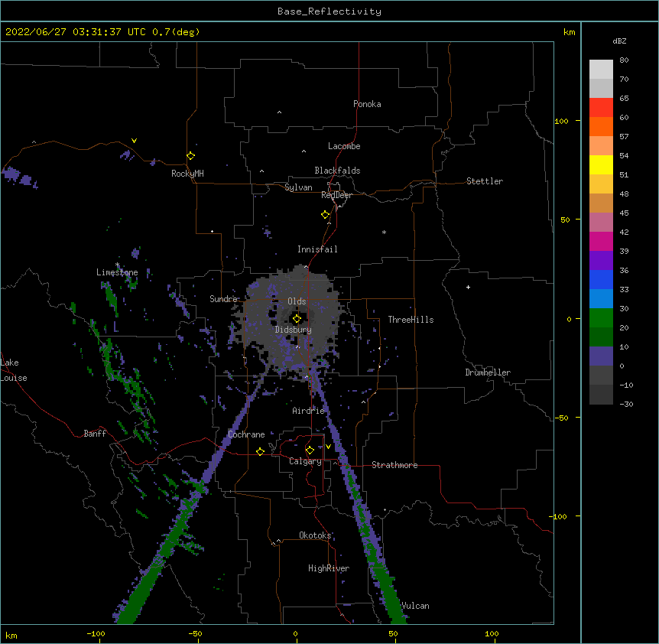Click the -100 tick on the horizontal axis
This screenshot has height=644, width=659.
[x=96, y=633]
